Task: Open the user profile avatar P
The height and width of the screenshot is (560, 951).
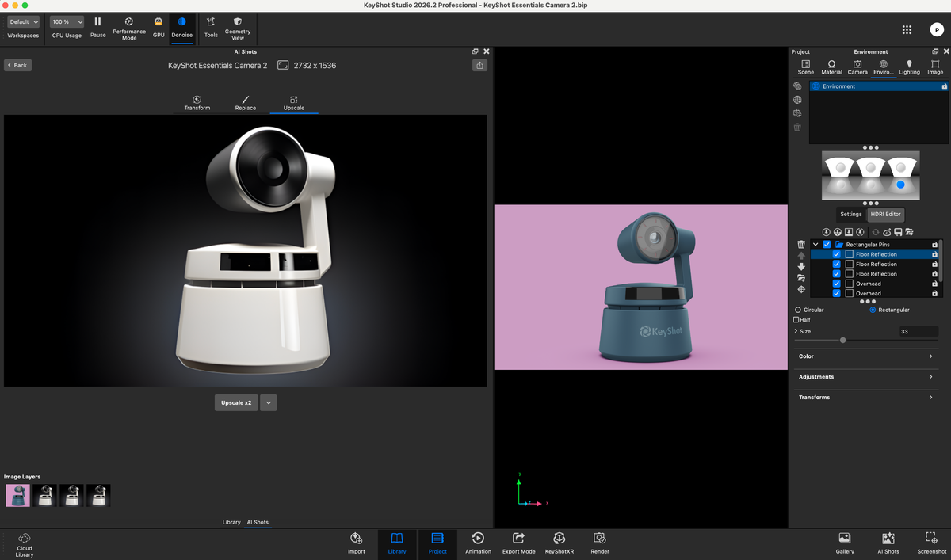Action: [x=936, y=29]
